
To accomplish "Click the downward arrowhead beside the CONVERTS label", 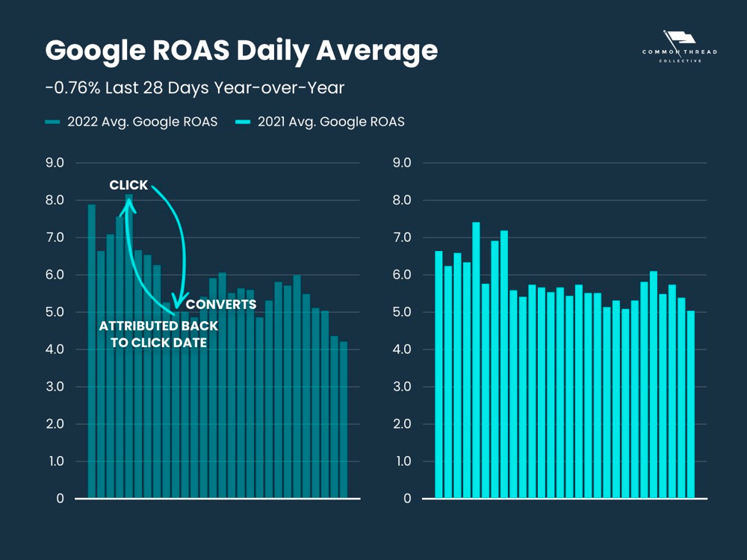I will [177, 303].
